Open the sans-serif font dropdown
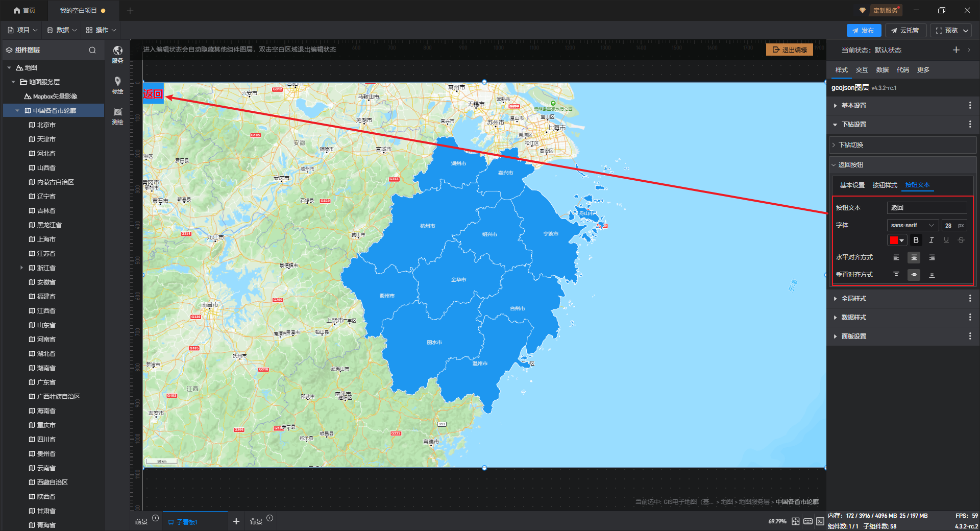Screen dimensions: 980x531 click(913, 225)
